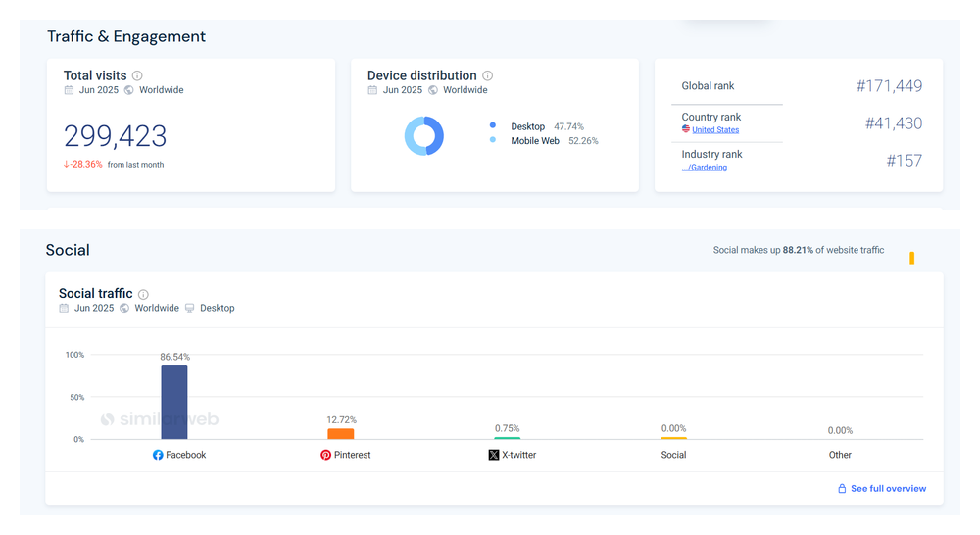Click the Device distribution info icon
Viewport: 980px width, 535px height.
488,75
